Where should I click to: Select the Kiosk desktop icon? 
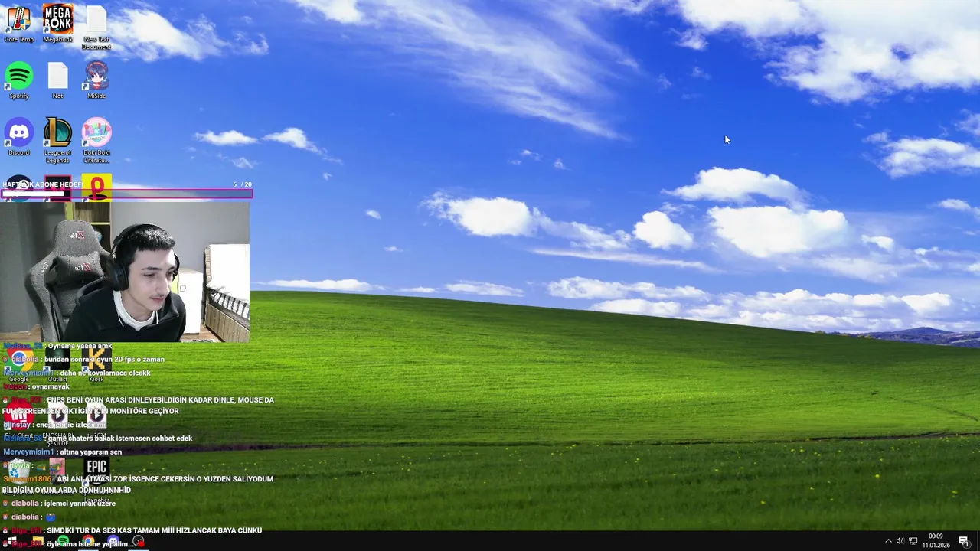pos(96,365)
